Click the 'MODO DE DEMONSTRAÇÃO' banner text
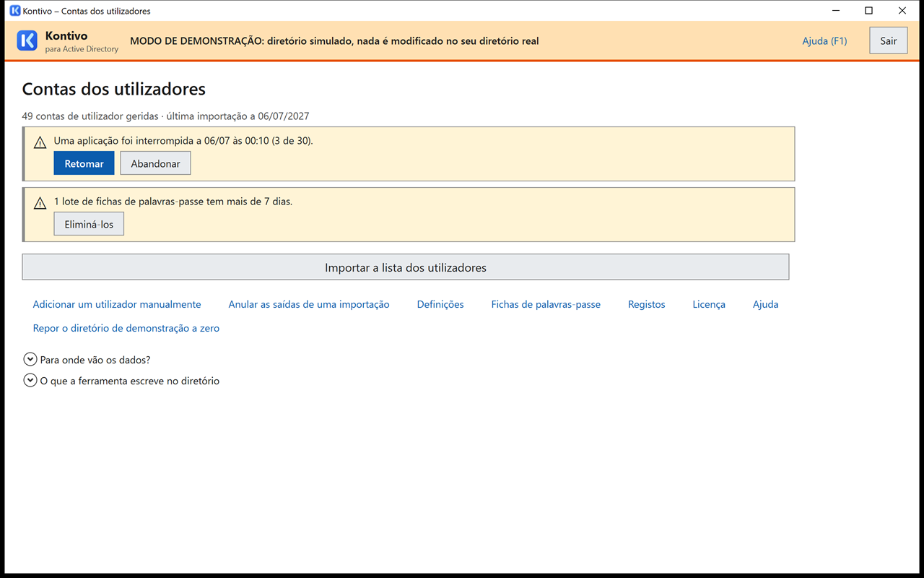Screen dimensions: 924x578 point(334,40)
